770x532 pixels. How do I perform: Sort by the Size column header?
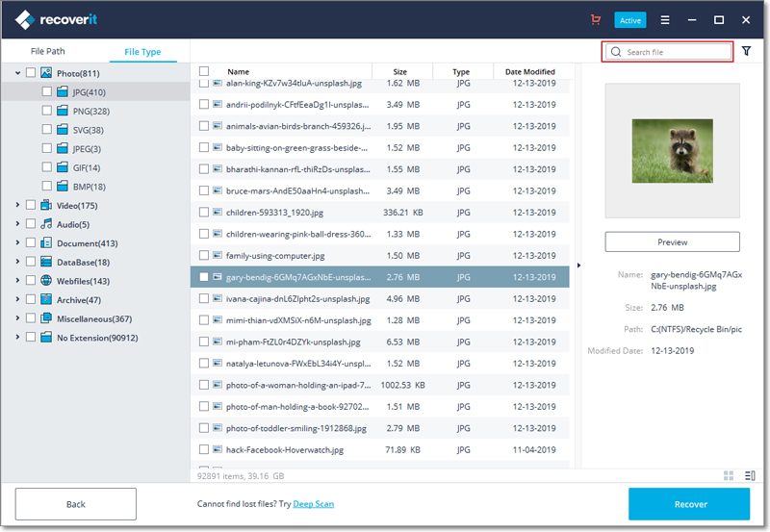399,71
